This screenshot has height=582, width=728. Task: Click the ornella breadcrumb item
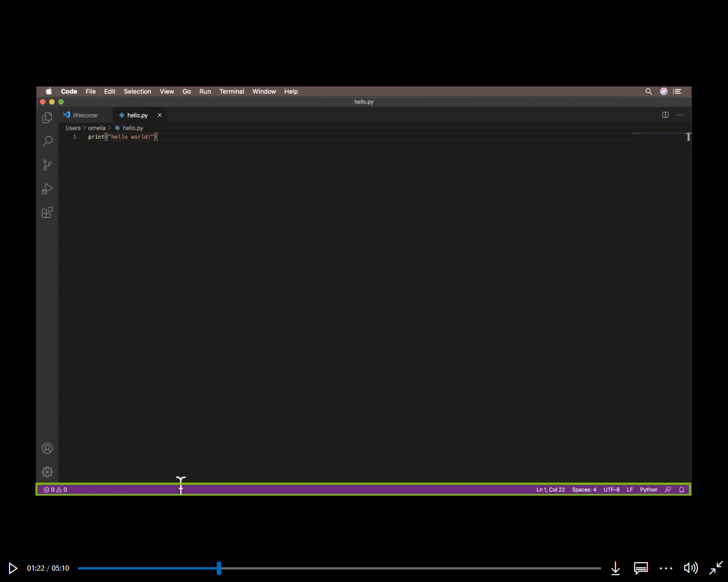97,128
